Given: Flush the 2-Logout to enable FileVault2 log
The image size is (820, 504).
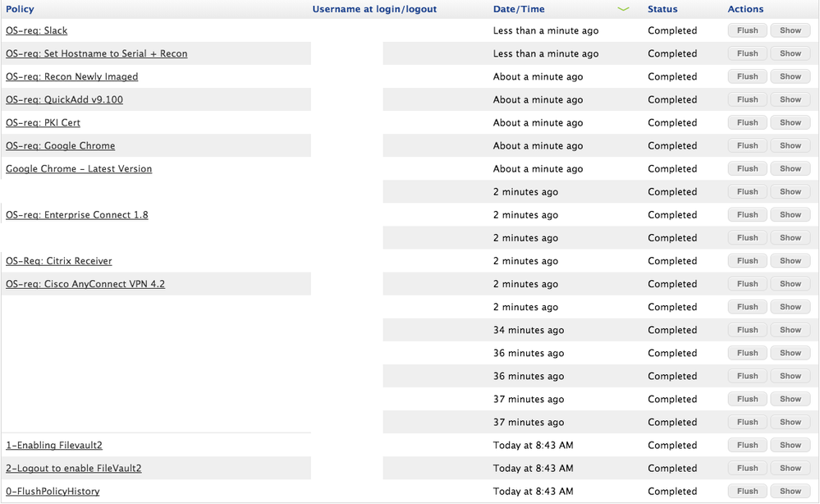Looking at the screenshot, I should tap(747, 468).
